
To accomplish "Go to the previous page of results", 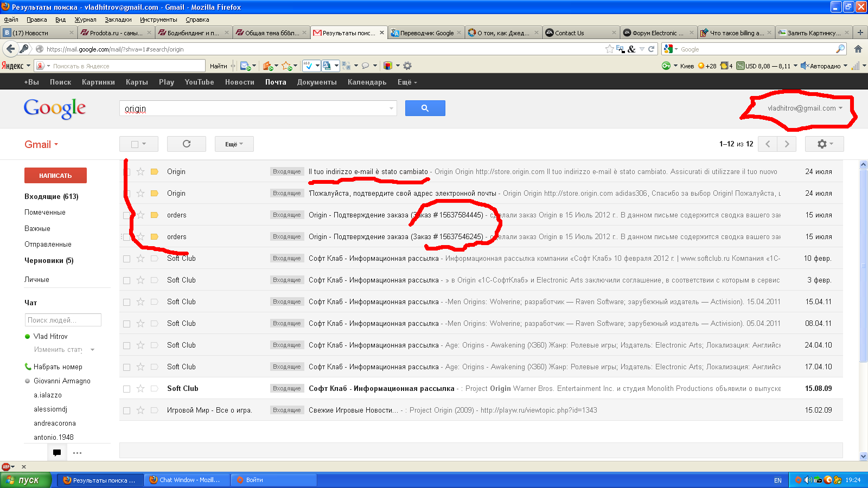I will point(768,144).
